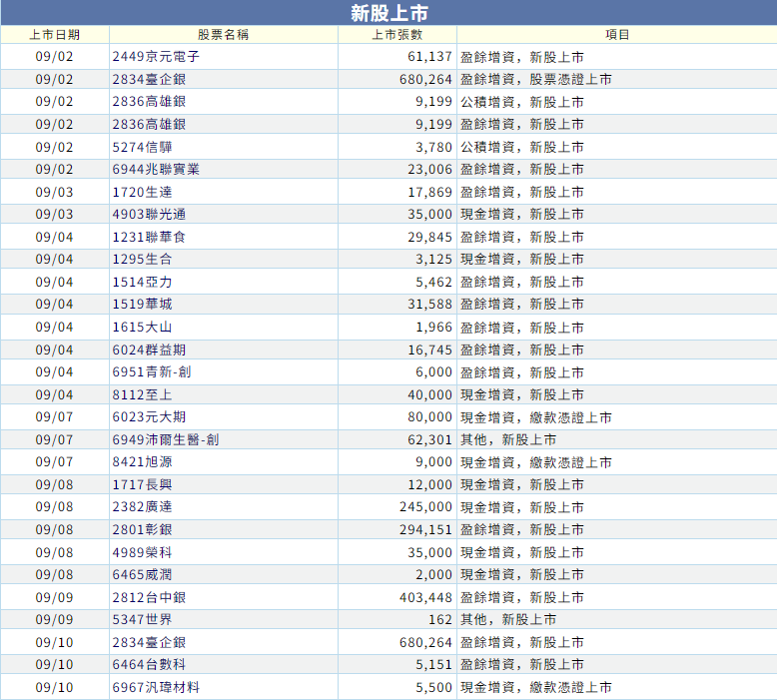Select stock 1717長興
Screen dimensions: 777x700
142,485
